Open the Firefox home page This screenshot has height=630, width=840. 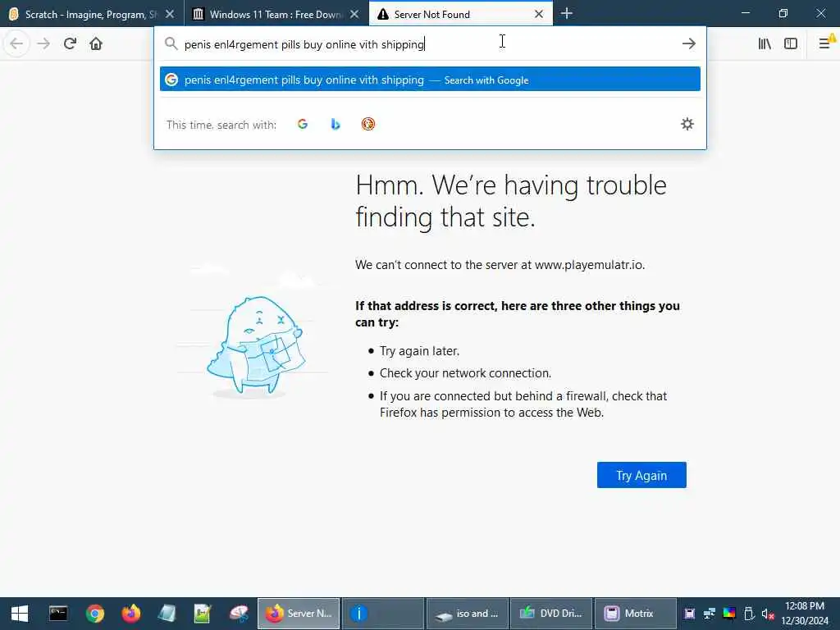pos(96,43)
